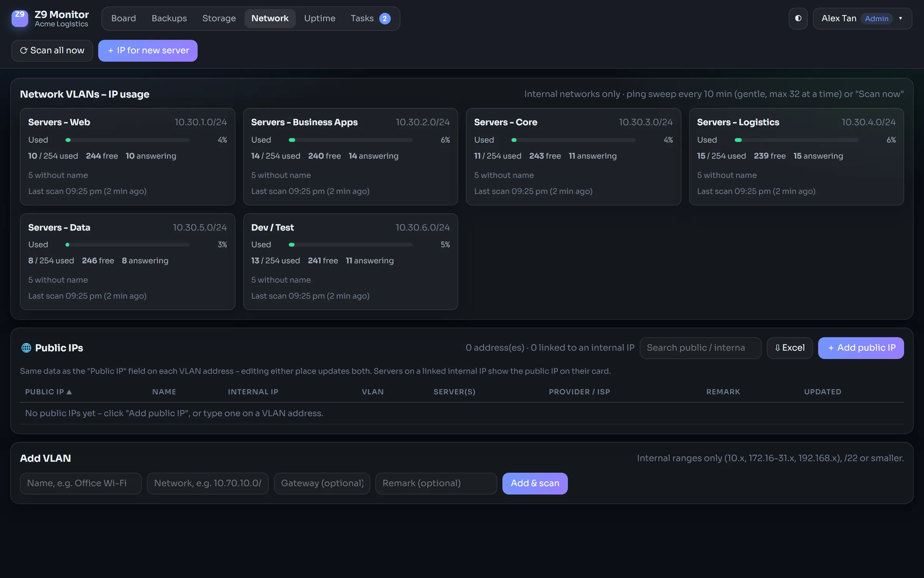Open the Alex Tan user dropdown arrow
924x578 pixels.
pyautogui.click(x=901, y=18)
